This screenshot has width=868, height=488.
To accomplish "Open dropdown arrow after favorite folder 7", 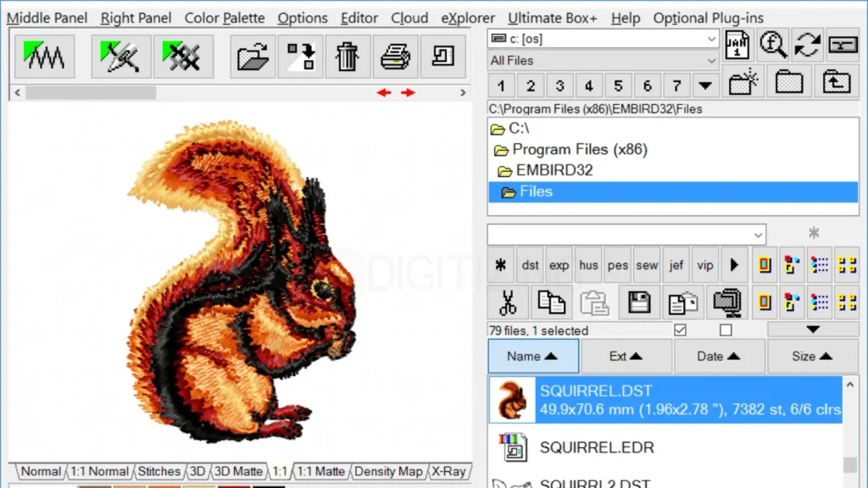I will point(704,86).
